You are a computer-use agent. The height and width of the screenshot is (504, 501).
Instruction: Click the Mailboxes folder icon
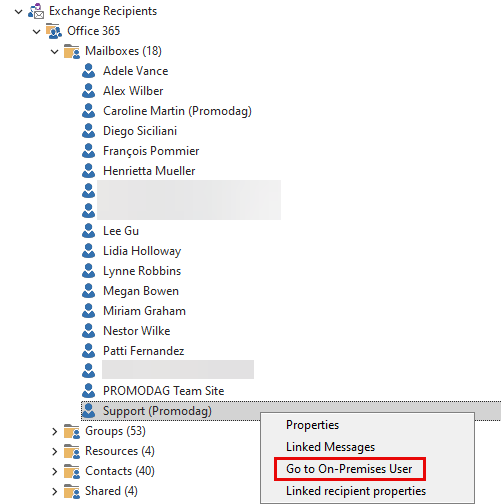click(x=72, y=51)
